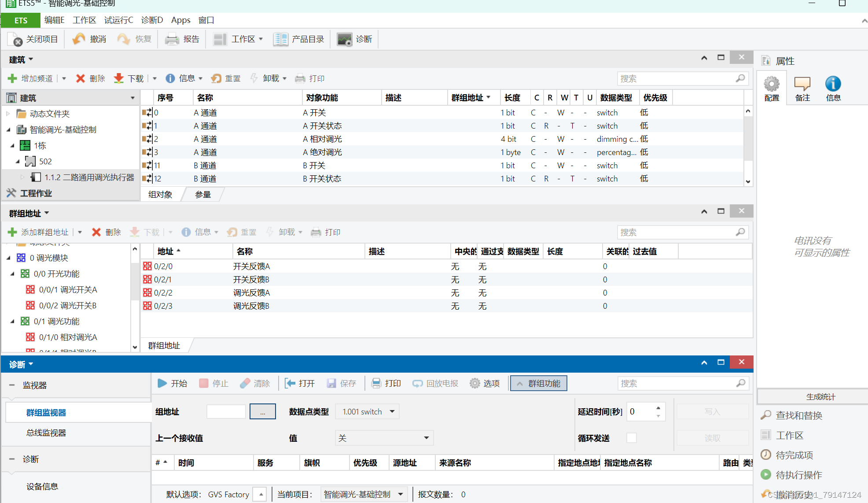
Task: Collapse the 0/0 switch function tree node
Action: (x=12, y=274)
